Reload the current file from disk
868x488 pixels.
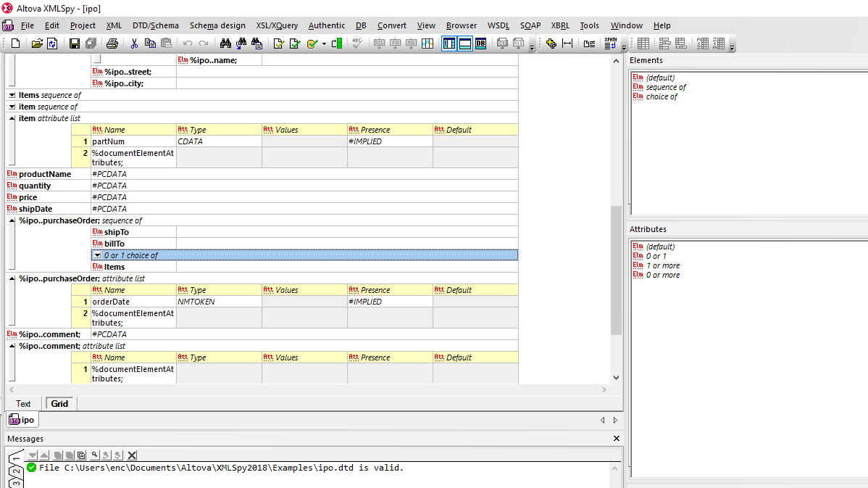52,44
